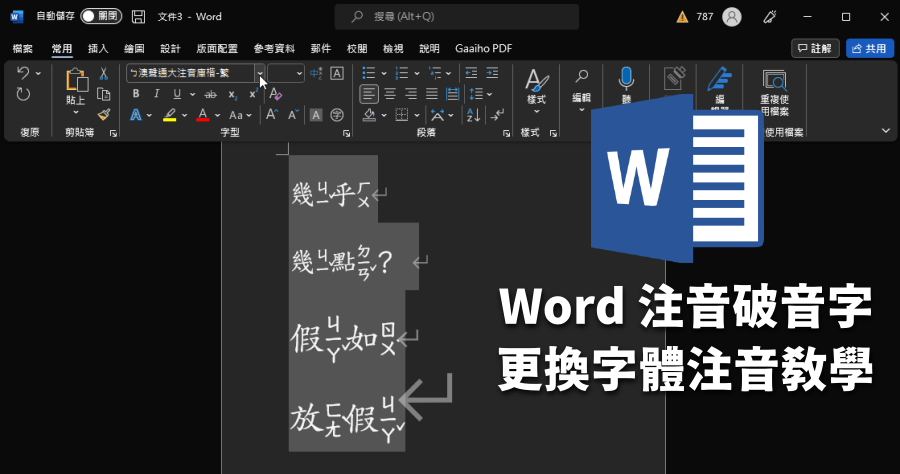Open the Paragraph (段落) dialog launcher
The height and width of the screenshot is (474, 900).
click(x=506, y=133)
